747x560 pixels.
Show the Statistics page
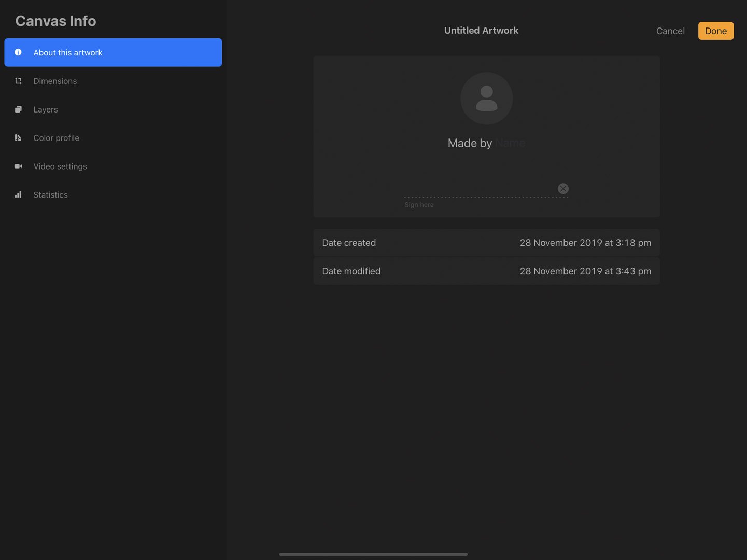50,194
